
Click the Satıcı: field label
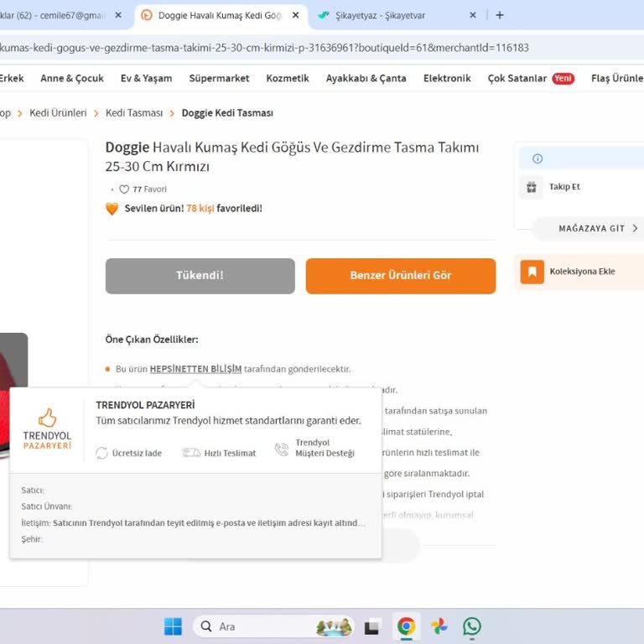coord(33,491)
